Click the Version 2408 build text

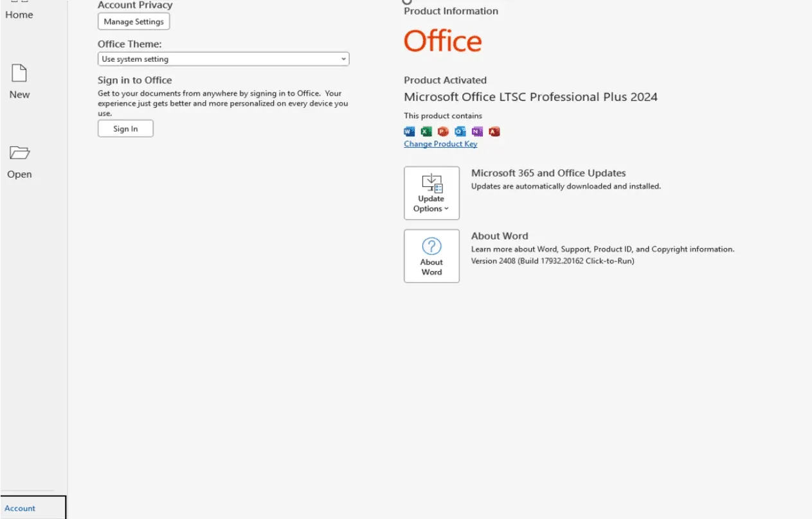552,261
